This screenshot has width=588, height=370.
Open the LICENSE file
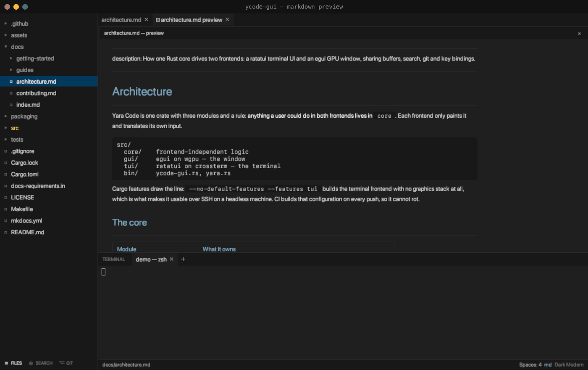coord(49,197)
